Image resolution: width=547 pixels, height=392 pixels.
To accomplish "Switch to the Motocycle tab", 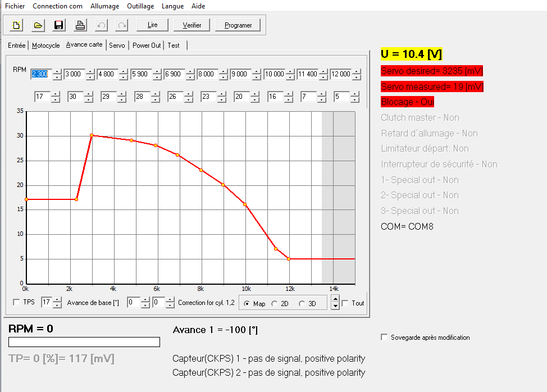I will tap(45, 45).
